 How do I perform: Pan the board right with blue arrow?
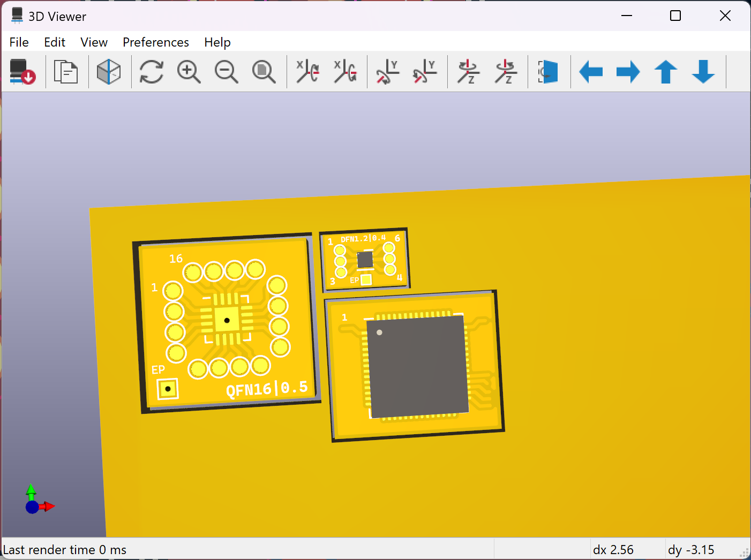tap(628, 72)
